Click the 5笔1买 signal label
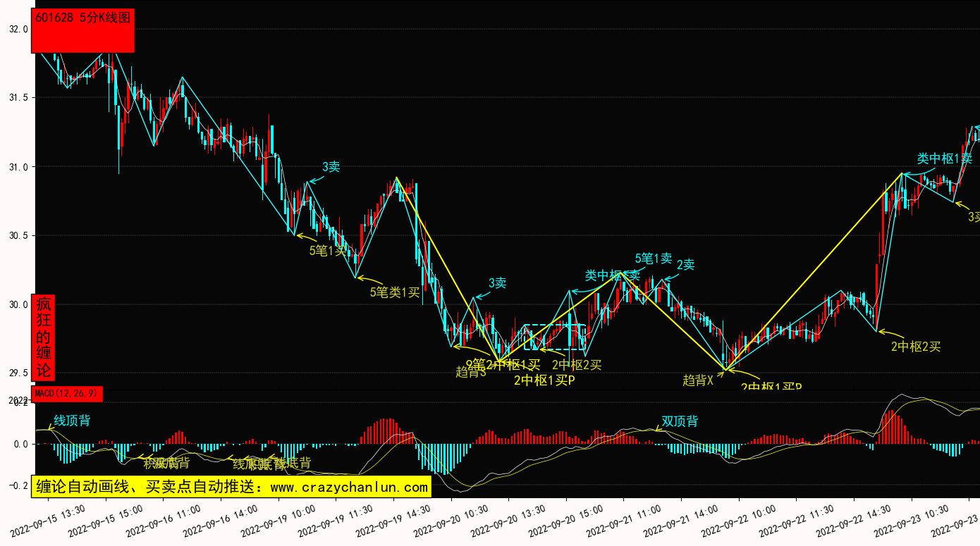Image resolution: width=980 pixels, height=546 pixels. [329, 250]
